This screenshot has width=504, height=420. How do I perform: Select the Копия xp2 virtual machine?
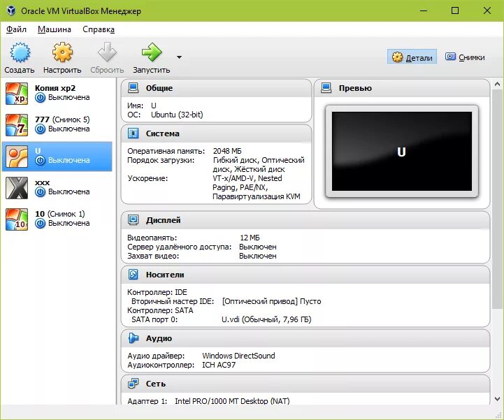58,94
